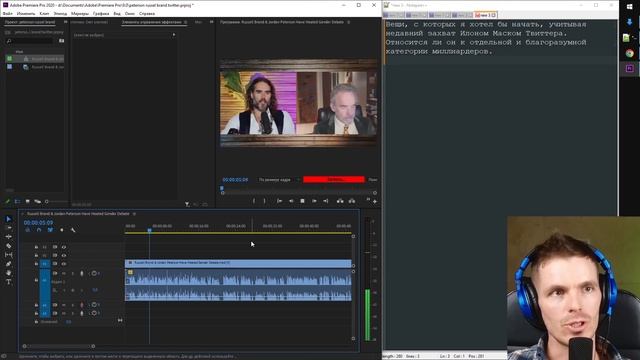
Task: Select the Track Select Forward tool
Action: pos(9,228)
